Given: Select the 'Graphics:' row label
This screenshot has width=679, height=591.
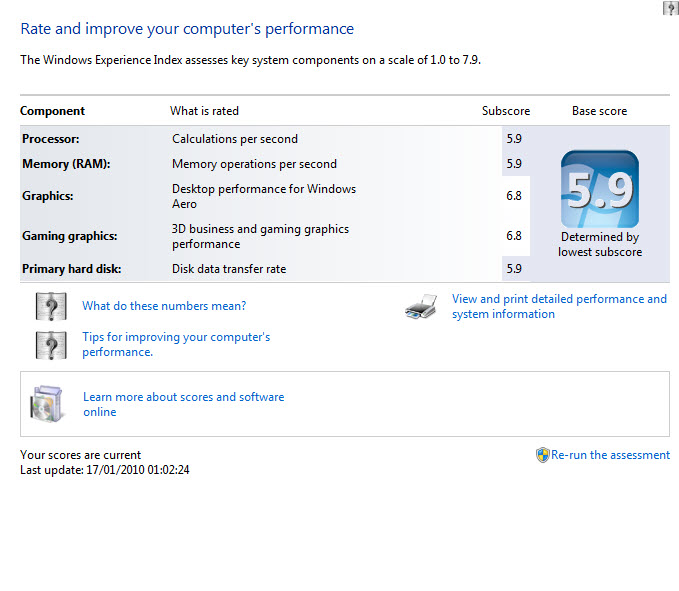Looking at the screenshot, I should [48, 196].
